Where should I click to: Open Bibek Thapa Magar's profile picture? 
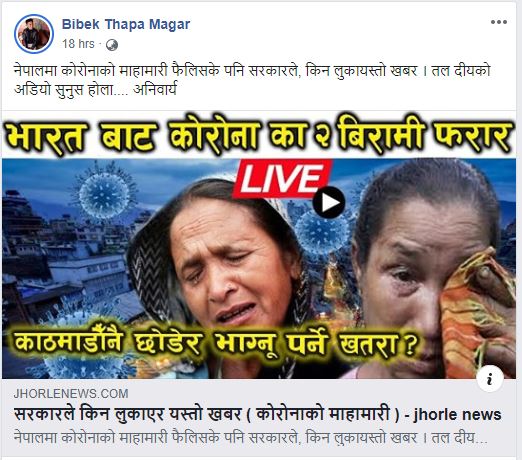click(x=34, y=34)
